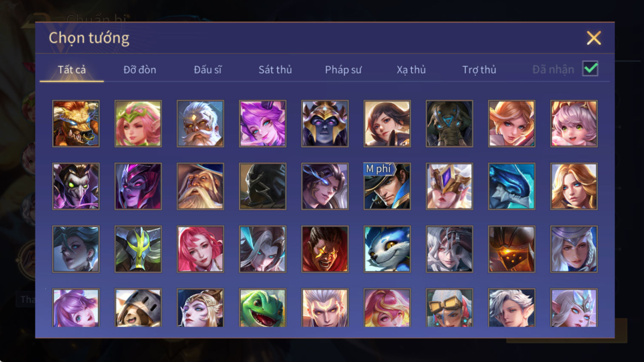Viewport: 644px width, 362px height.
Task: Switch to the 'Xạ thủ' tab
Action: (x=411, y=70)
